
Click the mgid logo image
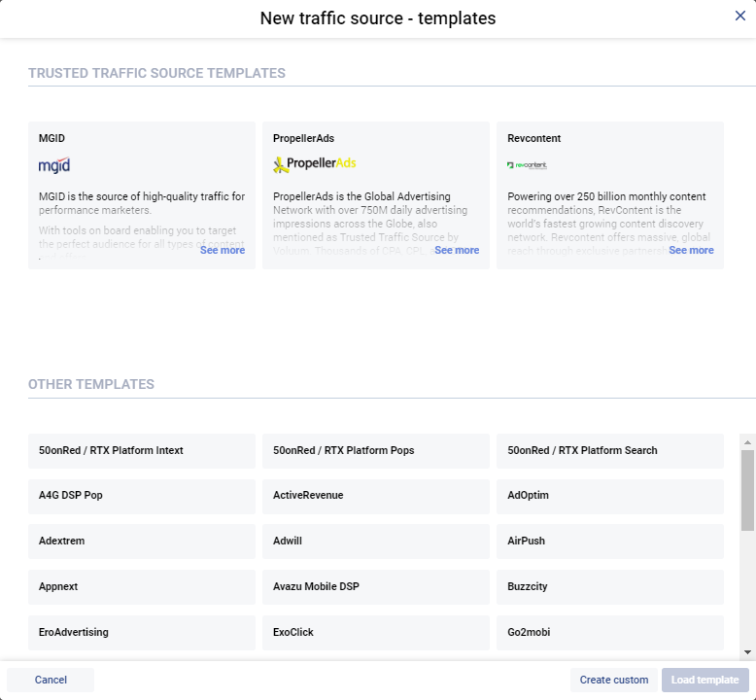click(54, 165)
